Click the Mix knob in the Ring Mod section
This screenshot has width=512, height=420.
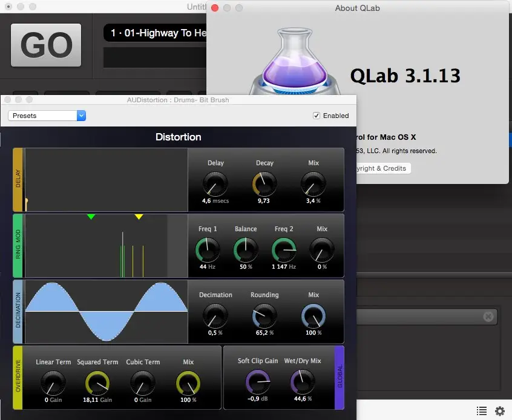(322, 250)
